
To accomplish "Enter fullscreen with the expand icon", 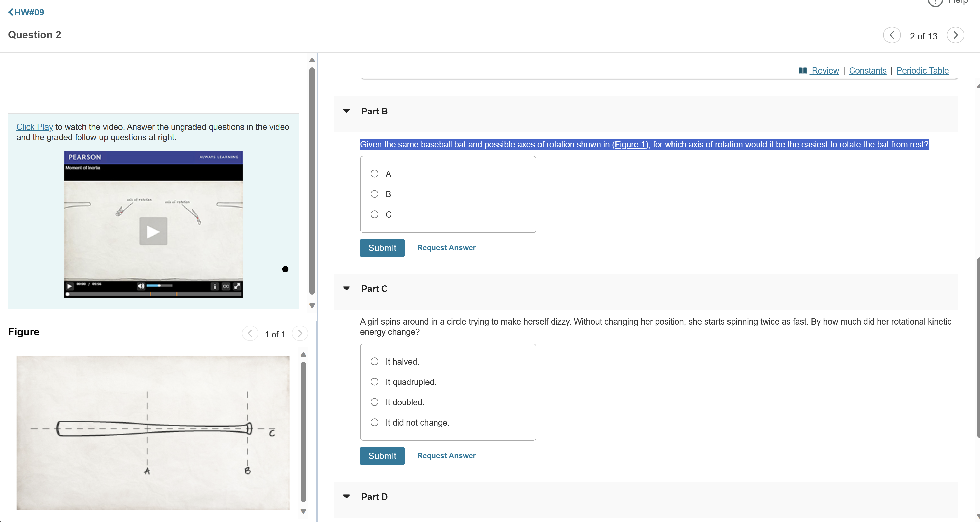I will 237,286.
